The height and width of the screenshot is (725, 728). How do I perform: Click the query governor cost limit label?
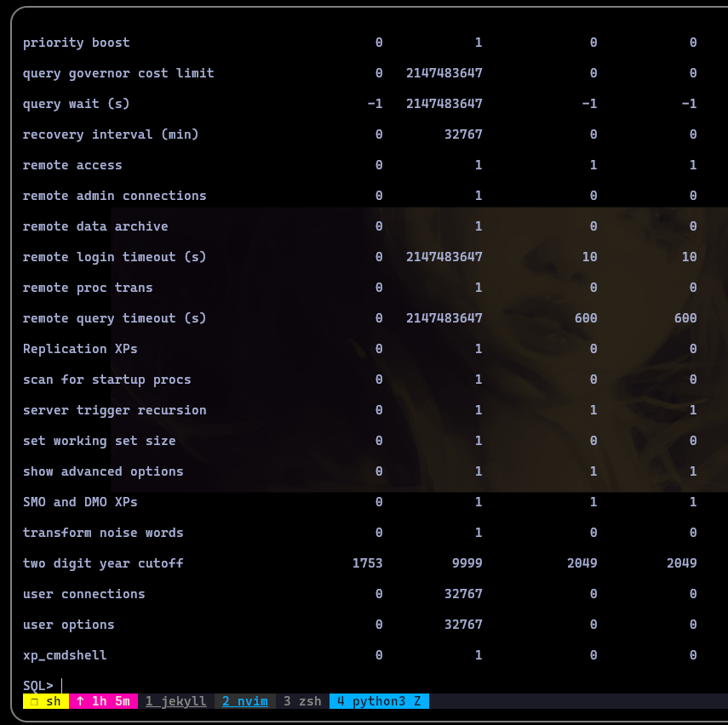coord(118,73)
